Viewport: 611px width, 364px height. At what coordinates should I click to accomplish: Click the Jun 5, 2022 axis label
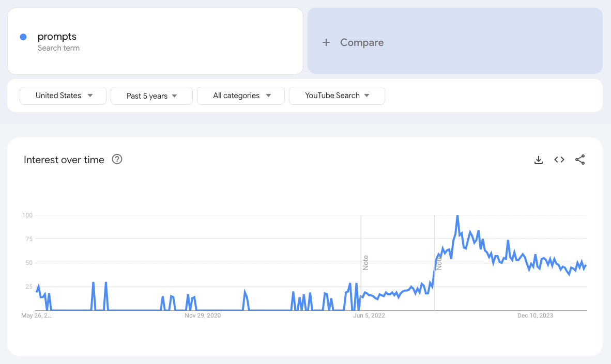369,315
